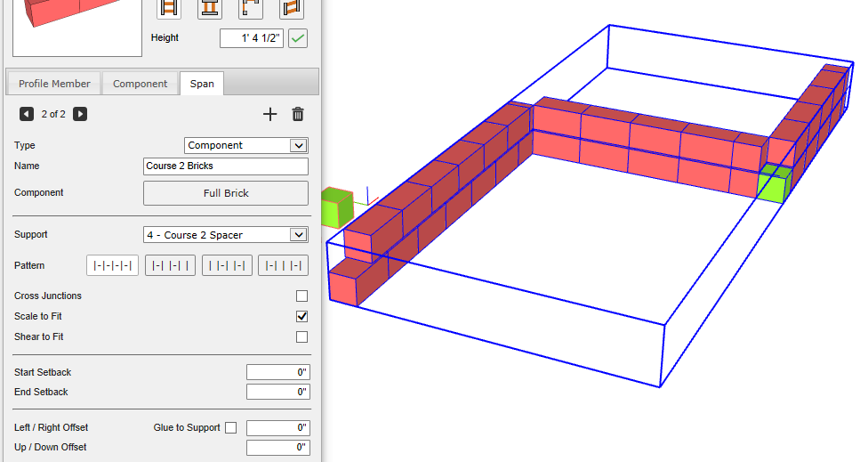Select the I-beam shaped orientation icon
868x462 pixels.
click(210, 8)
